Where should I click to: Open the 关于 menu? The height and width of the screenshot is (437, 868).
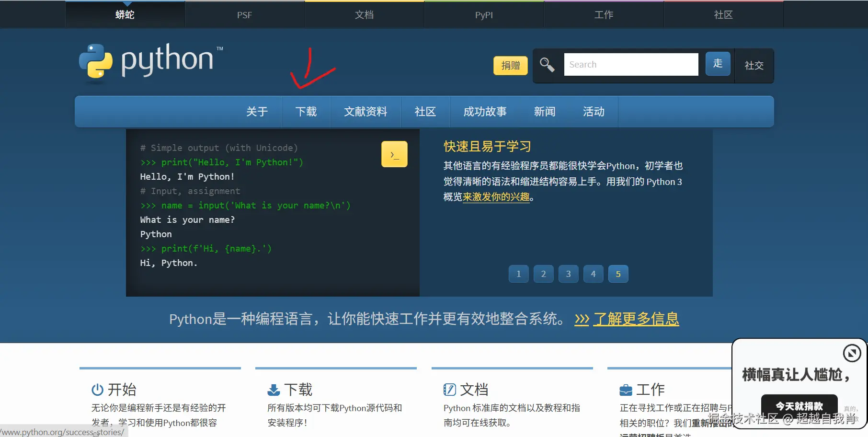pyautogui.click(x=257, y=112)
